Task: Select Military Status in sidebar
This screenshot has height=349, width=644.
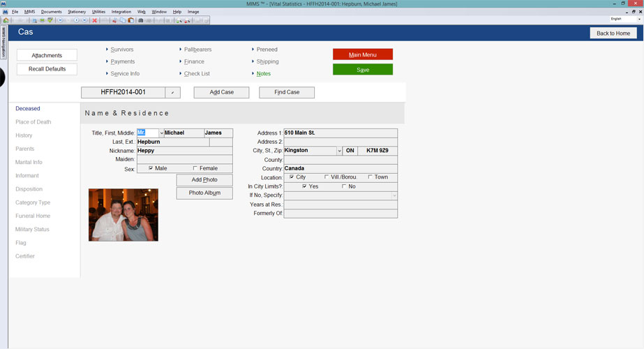Action: [32, 230]
